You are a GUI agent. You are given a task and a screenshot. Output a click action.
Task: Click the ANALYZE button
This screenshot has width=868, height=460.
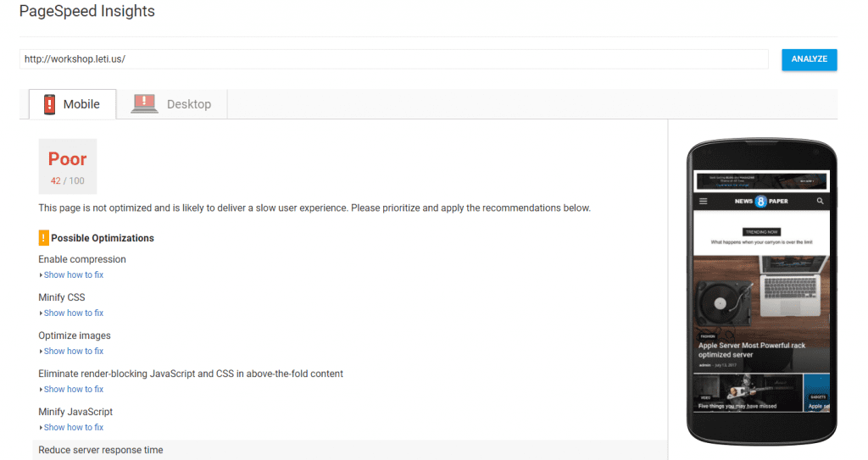(809, 59)
